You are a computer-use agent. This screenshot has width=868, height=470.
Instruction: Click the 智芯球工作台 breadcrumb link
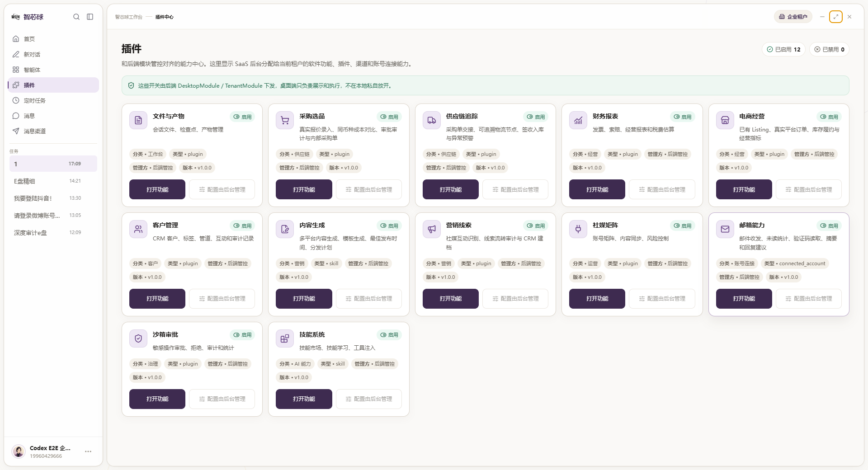coord(128,17)
